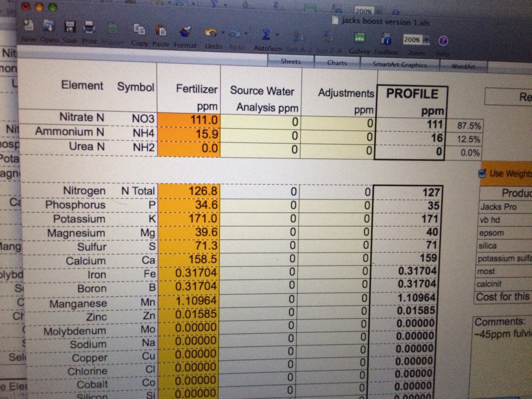532x399 pixels.
Task: Open Help via the purple question icon
Action: click(x=443, y=41)
